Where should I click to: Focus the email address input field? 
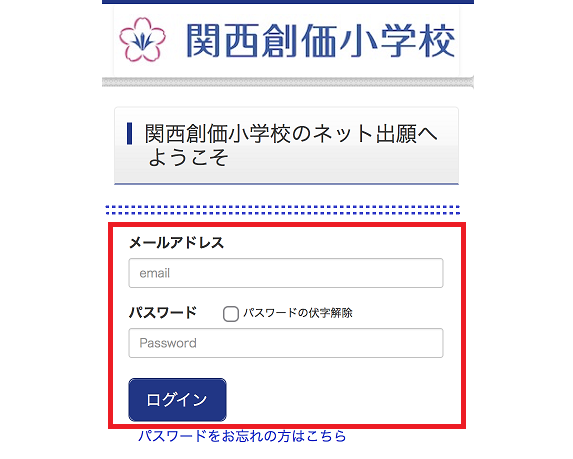point(286,273)
